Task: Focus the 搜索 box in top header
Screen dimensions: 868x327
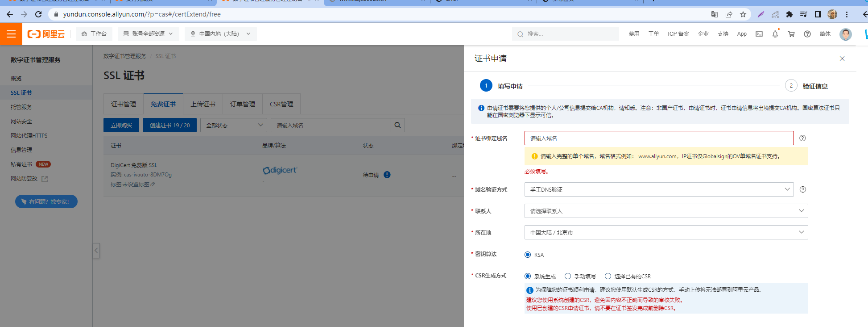Action: click(566, 34)
